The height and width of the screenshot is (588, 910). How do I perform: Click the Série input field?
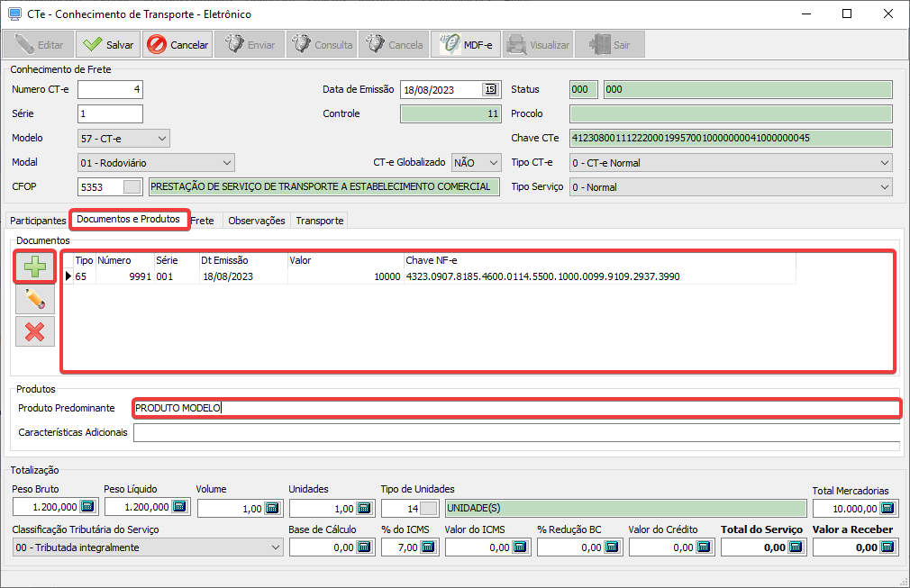click(110, 113)
